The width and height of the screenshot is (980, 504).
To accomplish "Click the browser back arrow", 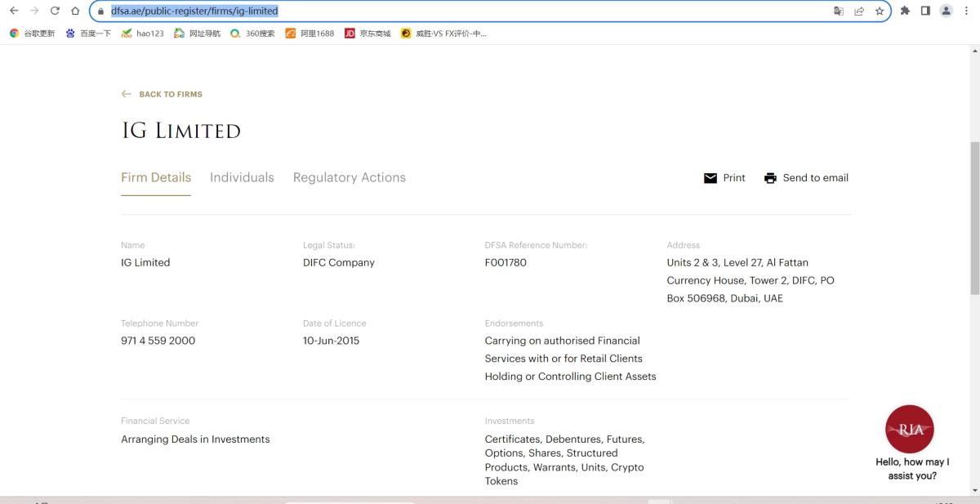I will pyautogui.click(x=13, y=11).
